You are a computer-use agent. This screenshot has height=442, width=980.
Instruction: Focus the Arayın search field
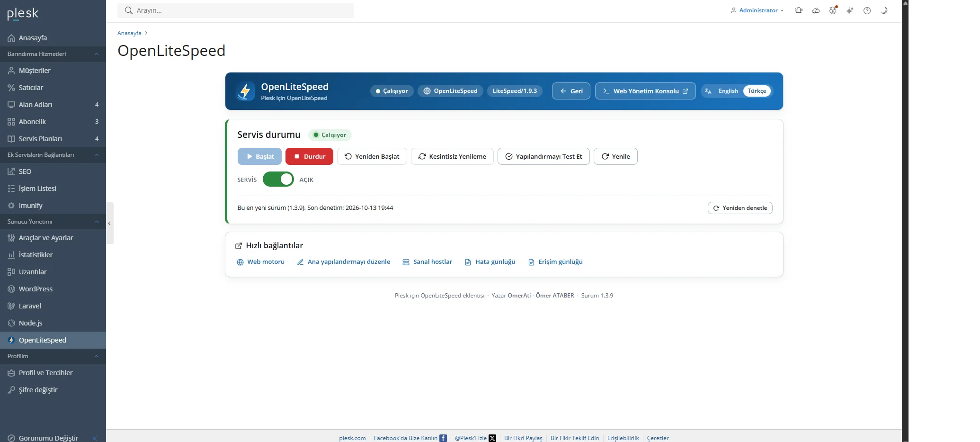pos(236,10)
